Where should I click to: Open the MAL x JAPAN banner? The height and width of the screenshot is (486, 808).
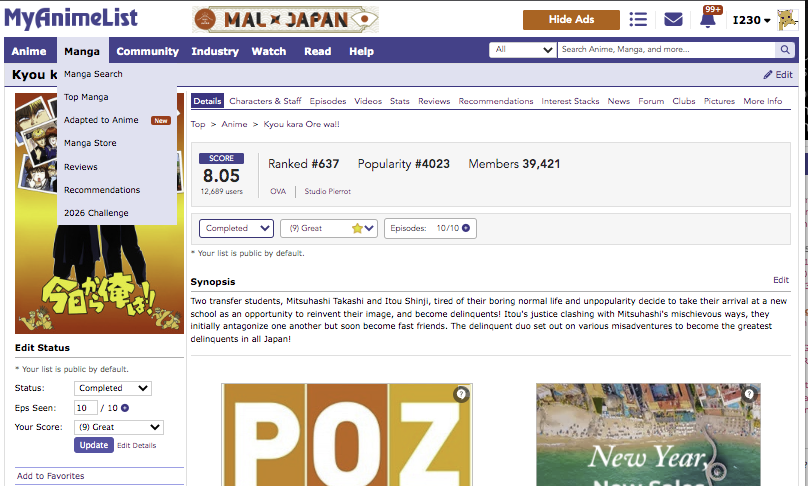(x=285, y=20)
